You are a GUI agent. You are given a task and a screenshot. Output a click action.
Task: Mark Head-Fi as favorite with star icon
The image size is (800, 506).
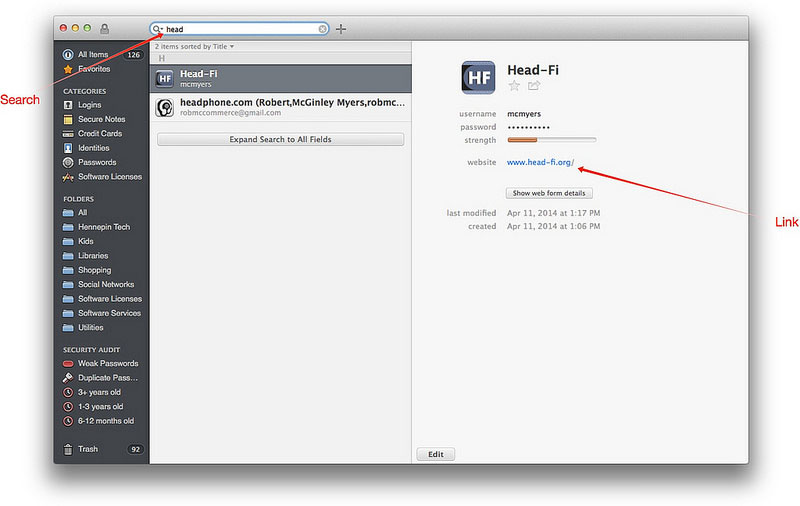click(x=514, y=86)
